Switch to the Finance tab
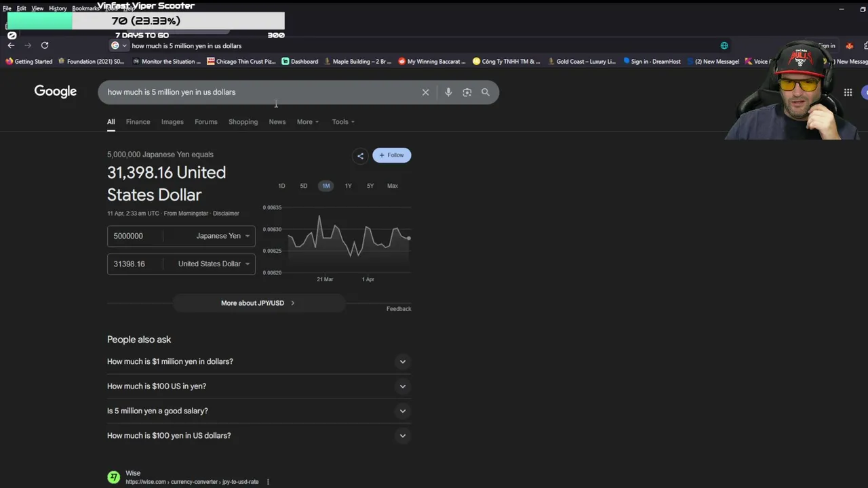Image resolution: width=868 pixels, height=488 pixels. click(x=138, y=122)
